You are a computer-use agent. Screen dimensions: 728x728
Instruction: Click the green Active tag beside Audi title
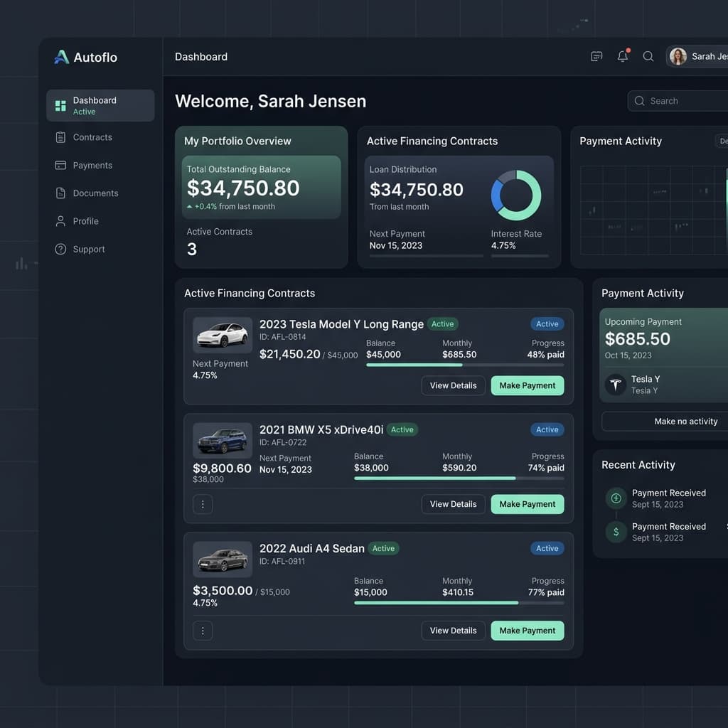tap(383, 548)
